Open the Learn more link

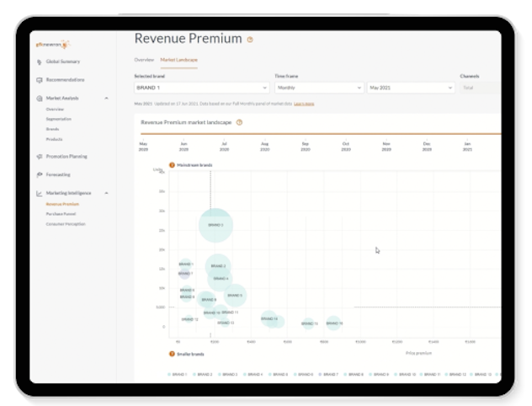click(x=304, y=104)
